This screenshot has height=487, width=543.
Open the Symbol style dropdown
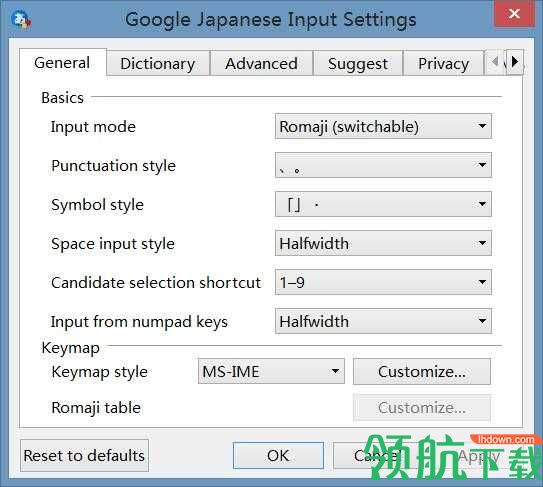coord(383,204)
